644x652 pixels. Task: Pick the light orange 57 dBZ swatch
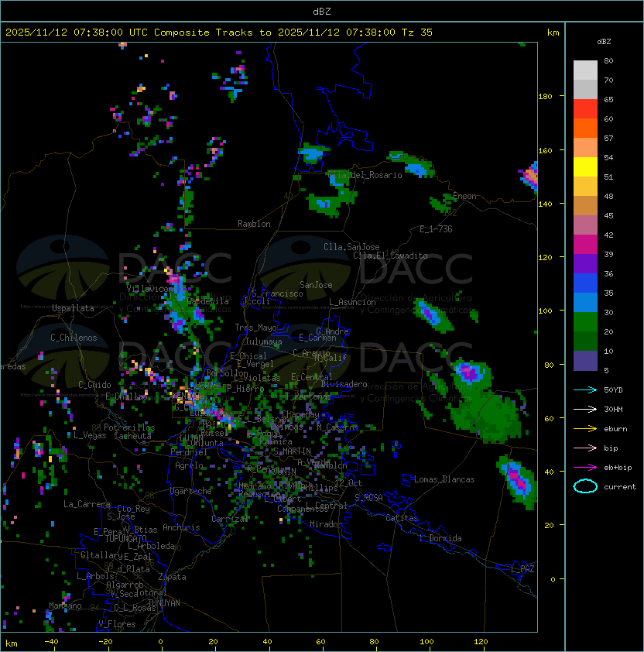[x=585, y=148]
